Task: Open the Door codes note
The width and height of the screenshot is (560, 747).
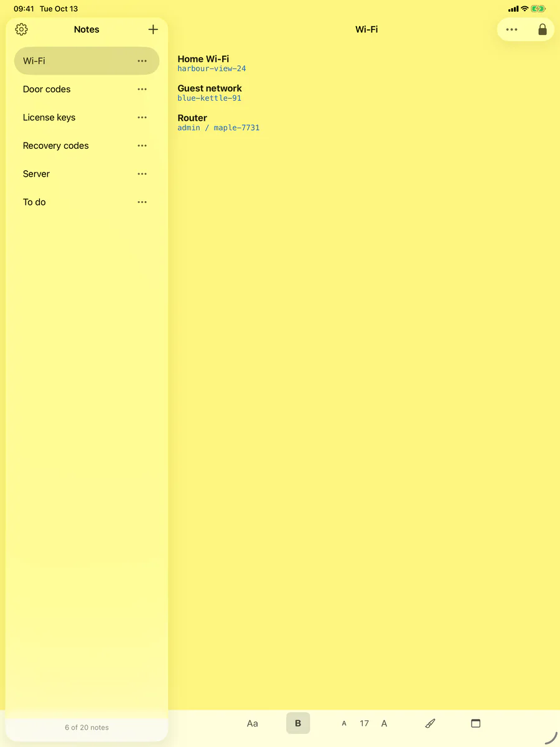Action: (86, 89)
